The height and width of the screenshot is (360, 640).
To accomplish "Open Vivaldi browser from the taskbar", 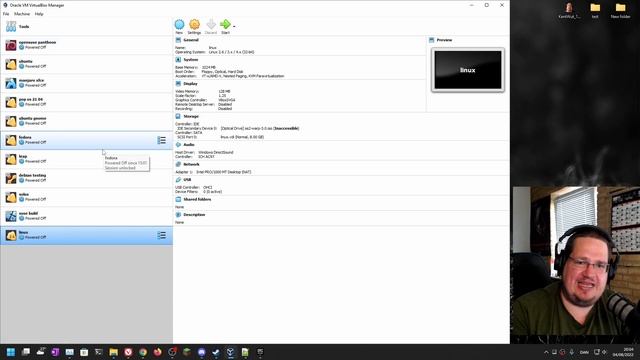I will click(x=128, y=352).
